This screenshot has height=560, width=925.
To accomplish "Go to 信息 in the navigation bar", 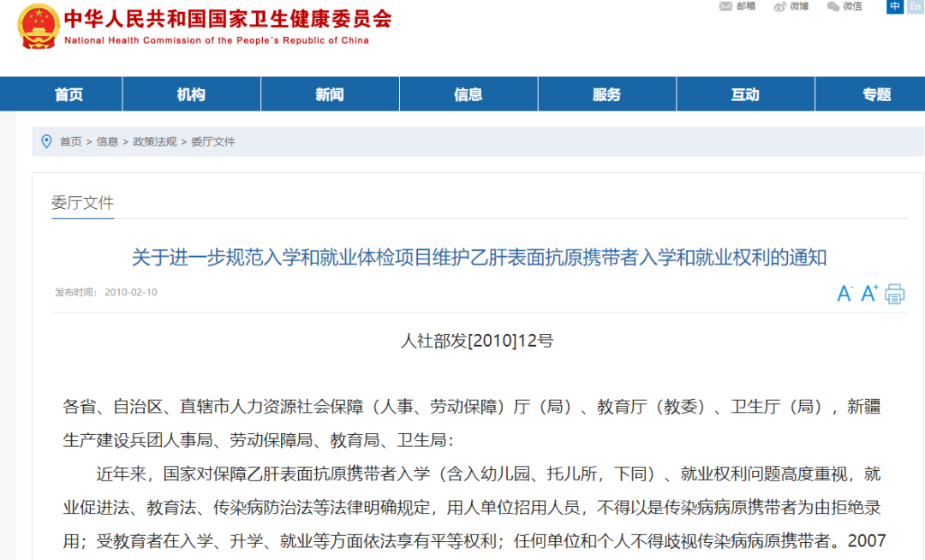I will click(468, 94).
